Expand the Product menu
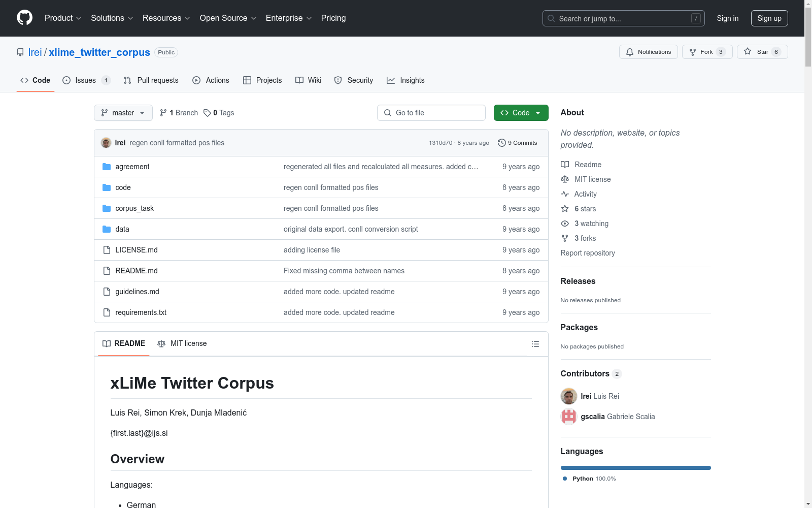This screenshot has height=508, width=812. (63, 18)
